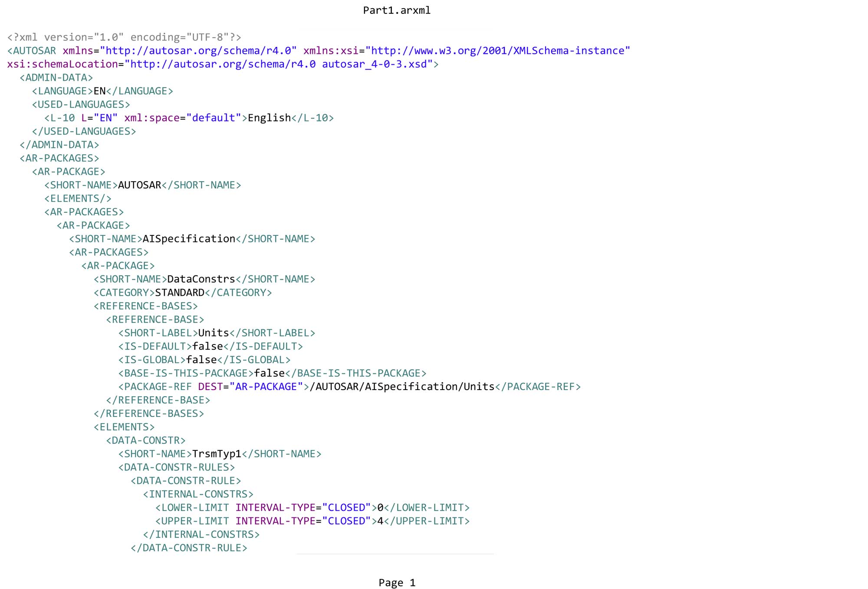Viewport: 868px width, 589px height.
Task: Click the L-10 English line
Action: [x=189, y=118]
